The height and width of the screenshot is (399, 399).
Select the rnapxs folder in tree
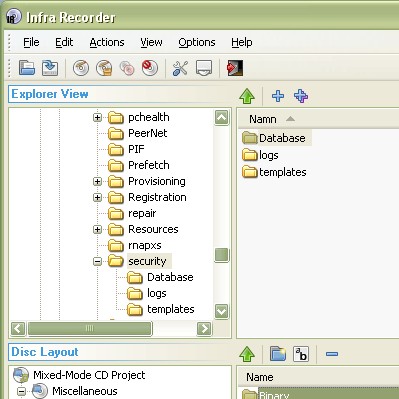(x=145, y=245)
